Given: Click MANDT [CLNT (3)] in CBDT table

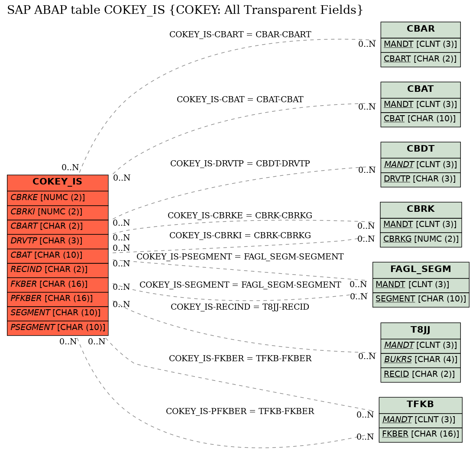Looking at the screenshot, I should (421, 165).
